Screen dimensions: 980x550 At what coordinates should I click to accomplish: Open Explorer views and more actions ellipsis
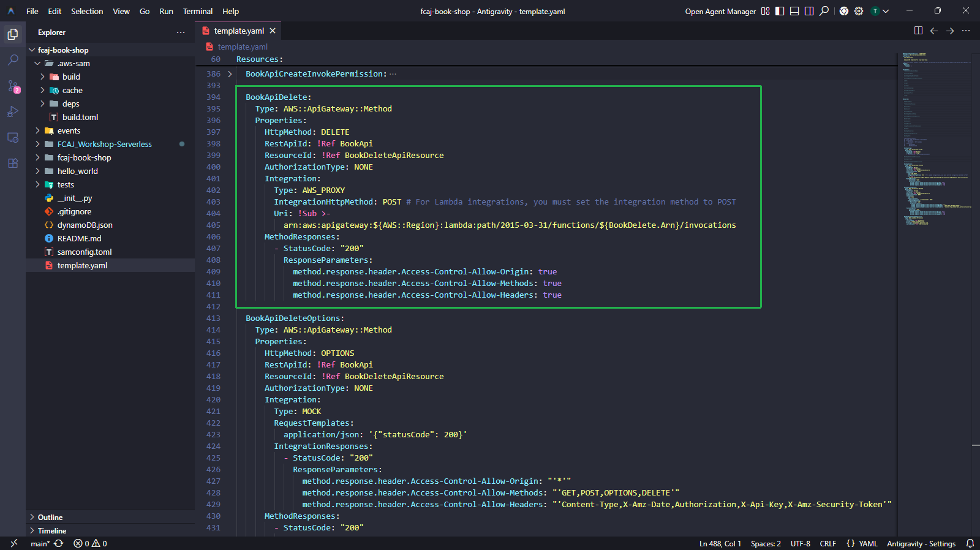coord(181,32)
